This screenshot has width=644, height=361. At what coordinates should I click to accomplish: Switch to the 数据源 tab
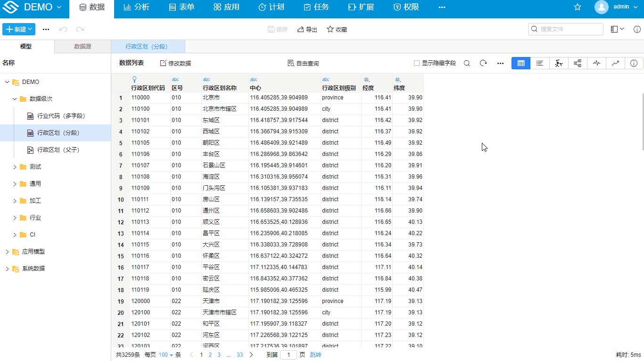tap(83, 47)
